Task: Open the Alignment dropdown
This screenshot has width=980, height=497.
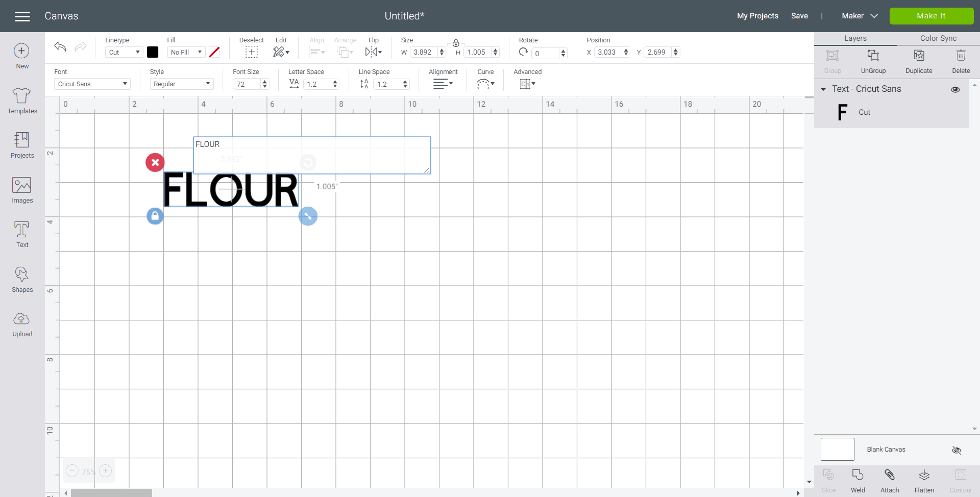Action: click(443, 84)
